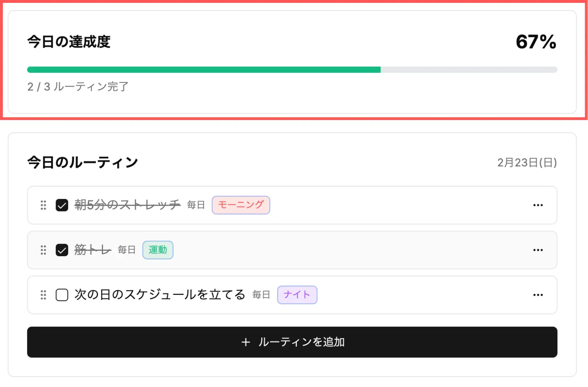Screen dimensions: 588x387
Task: Click the 朝5分のストレッチ routine title
Action: (x=127, y=205)
